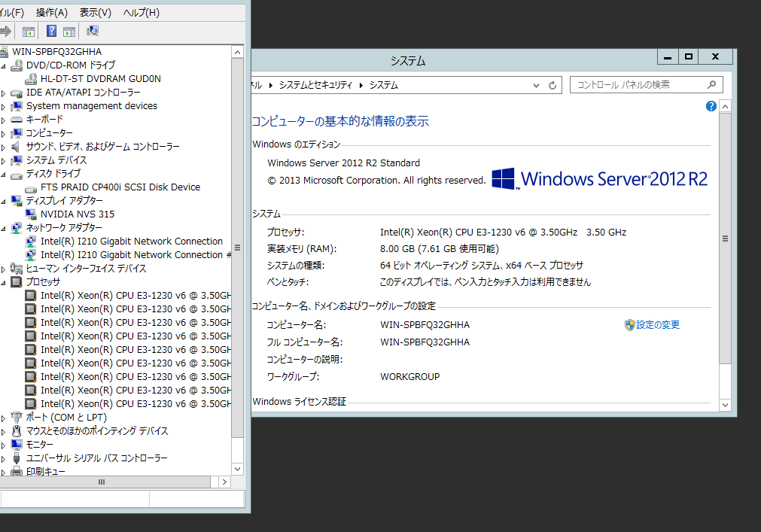Image resolution: width=761 pixels, height=532 pixels.
Task: Select the モニター monitor icon
Action: pos(17,444)
